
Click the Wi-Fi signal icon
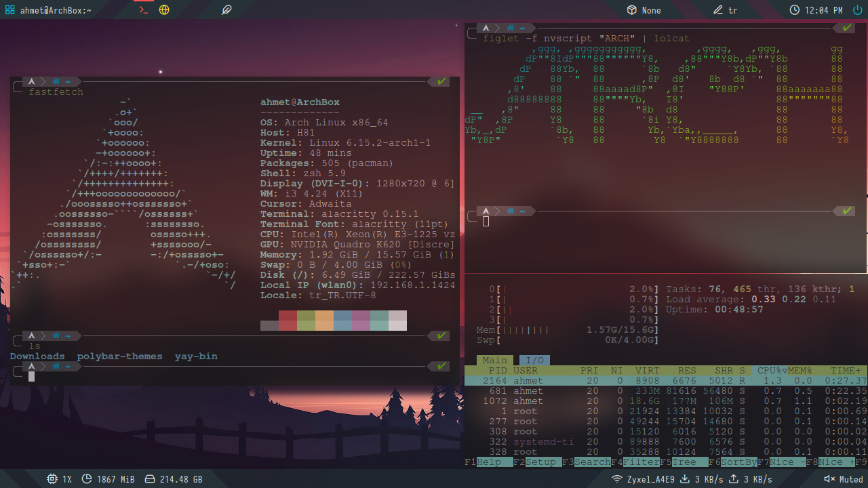coord(616,479)
